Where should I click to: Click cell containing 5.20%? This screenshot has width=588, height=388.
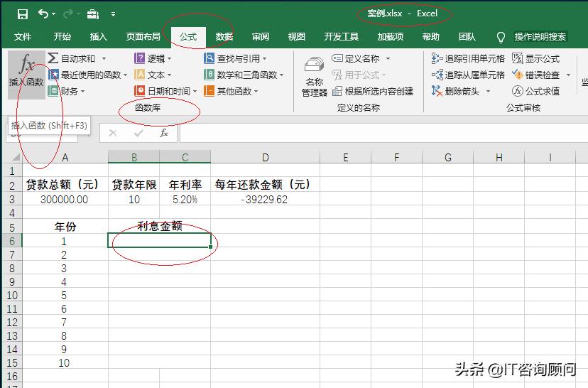click(x=185, y=199)
